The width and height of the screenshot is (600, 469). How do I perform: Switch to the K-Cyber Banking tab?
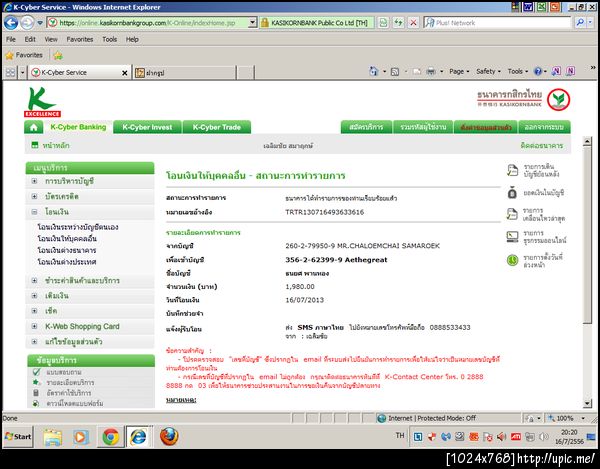pos(78,127)
